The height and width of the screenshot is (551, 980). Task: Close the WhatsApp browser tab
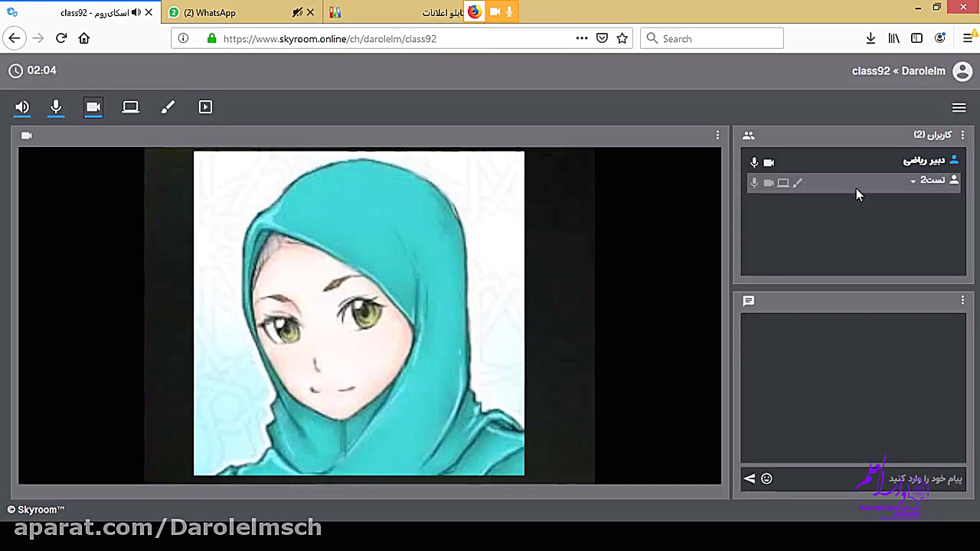click(x=310, y=12)
